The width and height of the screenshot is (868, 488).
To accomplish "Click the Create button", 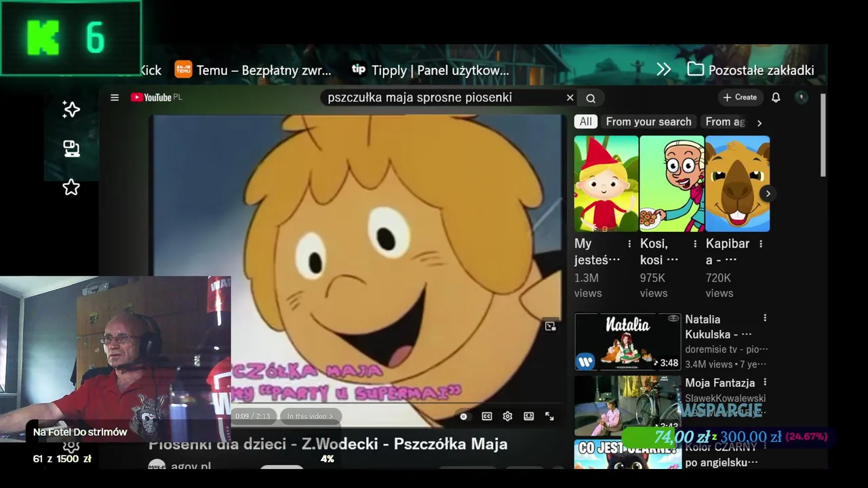I will tap(740, 98).
